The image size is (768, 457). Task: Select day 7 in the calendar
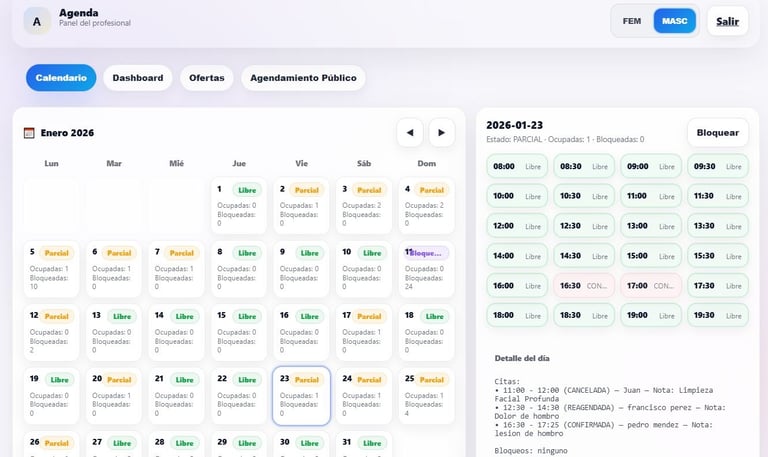point(176,269)
